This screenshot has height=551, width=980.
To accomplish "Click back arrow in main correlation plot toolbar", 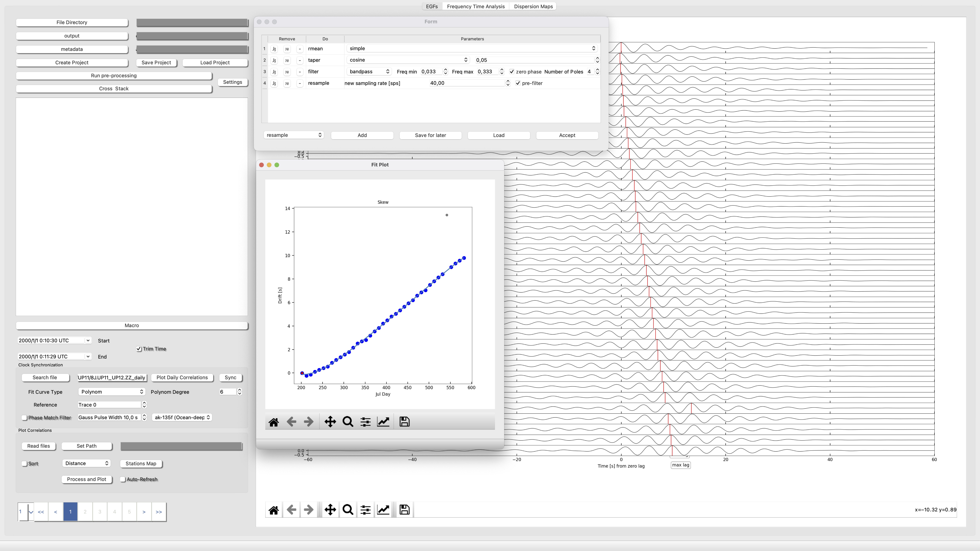I will (291, 510).
